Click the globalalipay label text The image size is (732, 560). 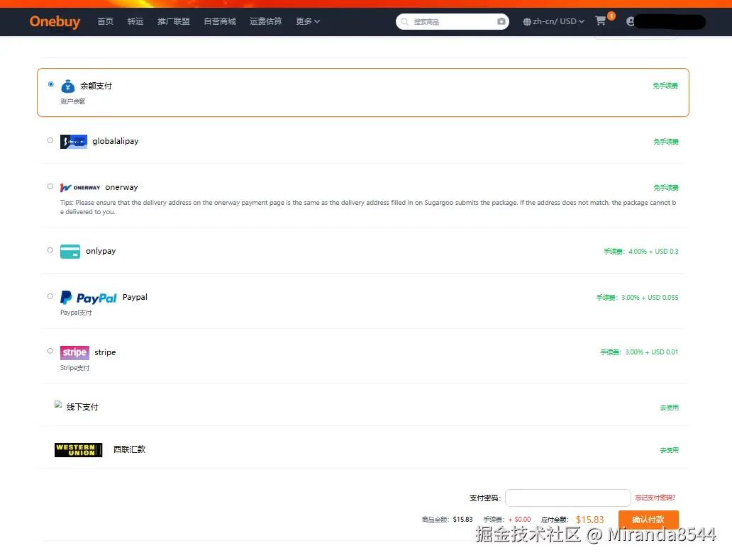pyautogui.click(x=116, y=141)
